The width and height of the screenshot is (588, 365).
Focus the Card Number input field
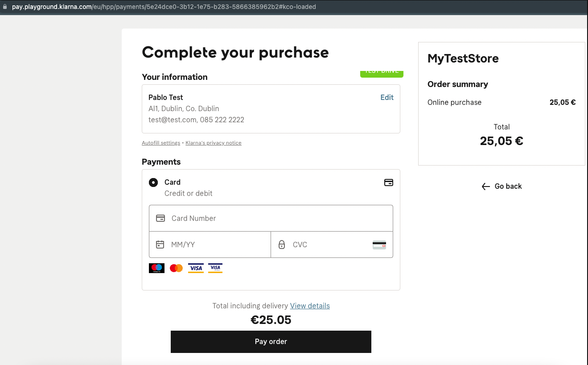[x=276, y=218]
